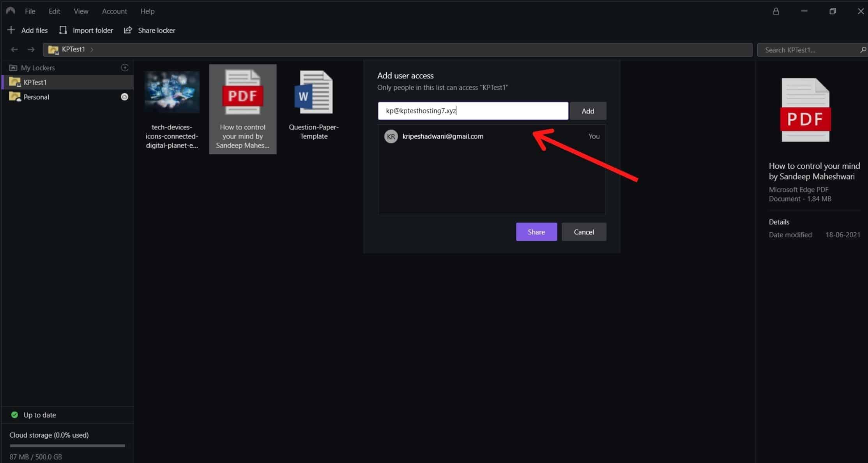Click the forward navigation arrow
Image resolution: width=868 pixels, height=463 pixels.
[31, 49]
